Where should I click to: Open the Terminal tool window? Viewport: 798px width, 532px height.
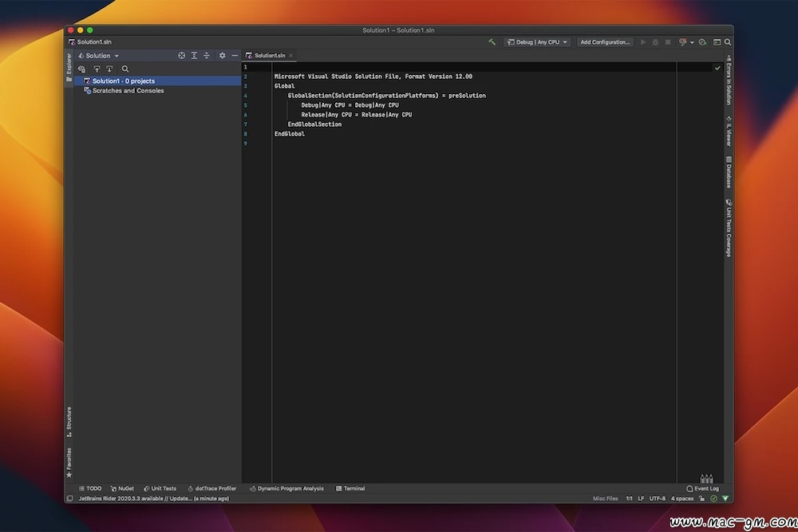[x=350, y=488]
